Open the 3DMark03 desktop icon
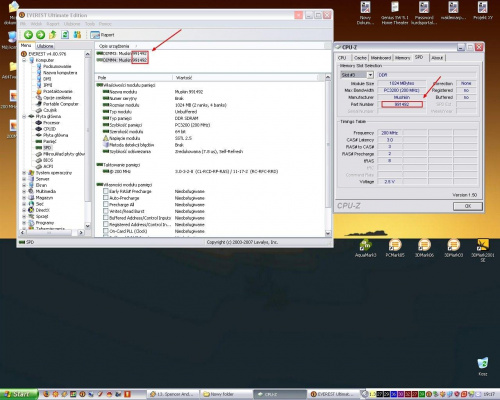500x400 pixels. [453, 249]
